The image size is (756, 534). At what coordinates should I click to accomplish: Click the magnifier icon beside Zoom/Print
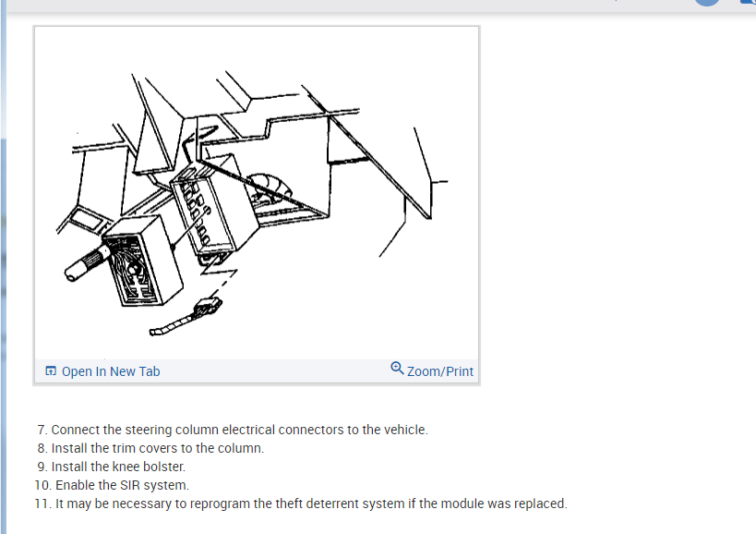click(x=397, y=369)
